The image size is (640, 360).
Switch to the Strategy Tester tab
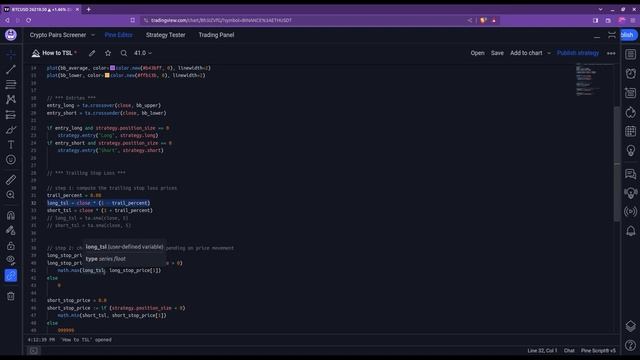pyautogui.click(x=165, y=35)
